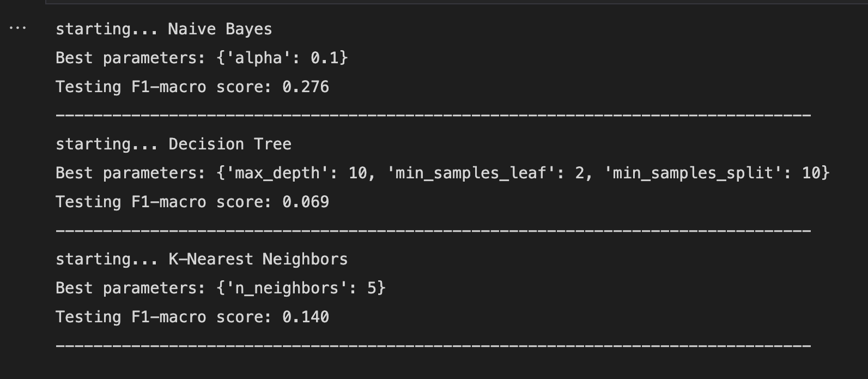Click the 0.069 F1-macro score
The image size is (868, 379).
click(306, 202)
